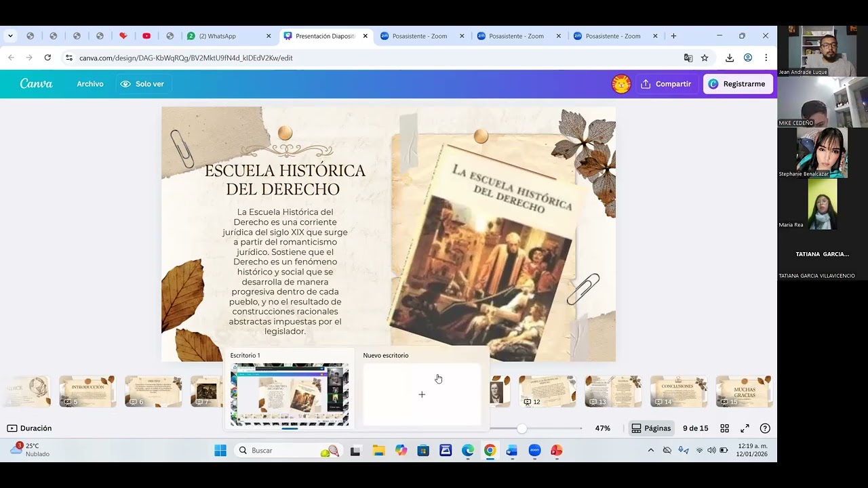Viewport: 868px width, 488px height.
Task: Open the Archivo menu
Action: (90, 84)
